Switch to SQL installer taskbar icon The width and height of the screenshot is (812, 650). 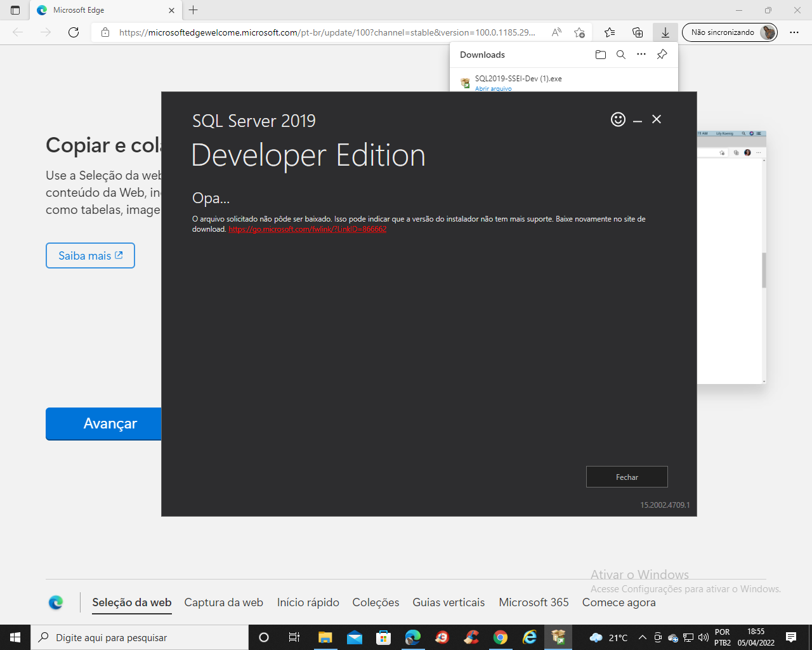[559, 637]
